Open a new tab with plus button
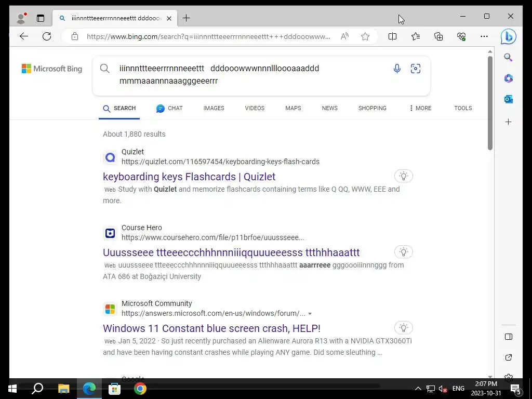The height and width of the screenshot is (399, 532). tap(187, 18)
